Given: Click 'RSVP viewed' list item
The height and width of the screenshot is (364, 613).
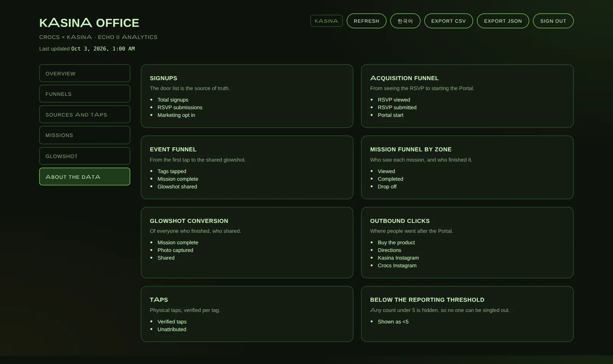Looking at the screenshot, I should pos(394,100).
